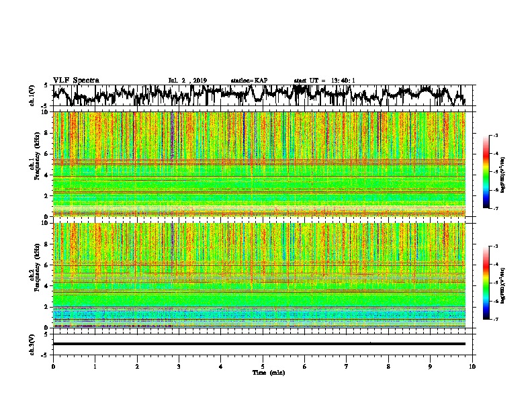Viewport: 532px width, 411px height.
Task: Click inside the ch.2 spectrogram panel
Action: pos(259,275)
